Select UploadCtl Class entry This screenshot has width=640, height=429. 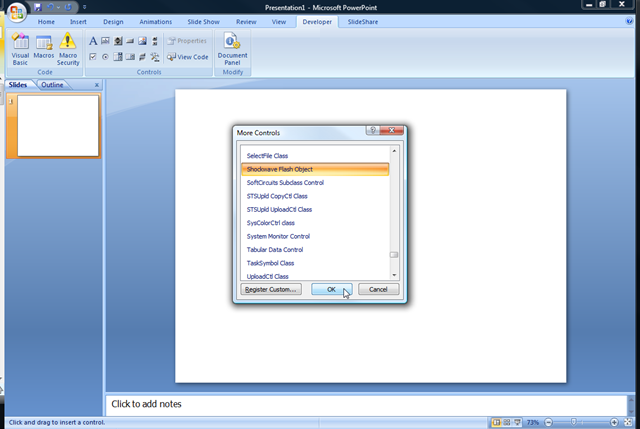(315, 276)
